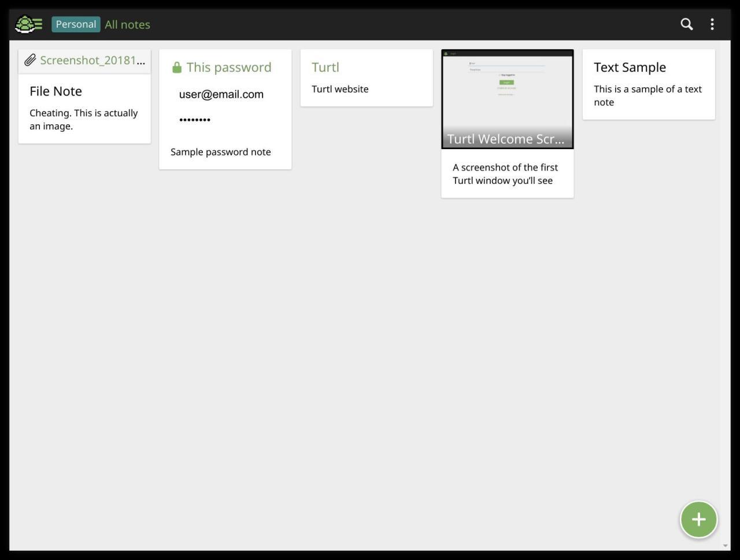Open the three-dot overflow menu

tap(712, 24)
